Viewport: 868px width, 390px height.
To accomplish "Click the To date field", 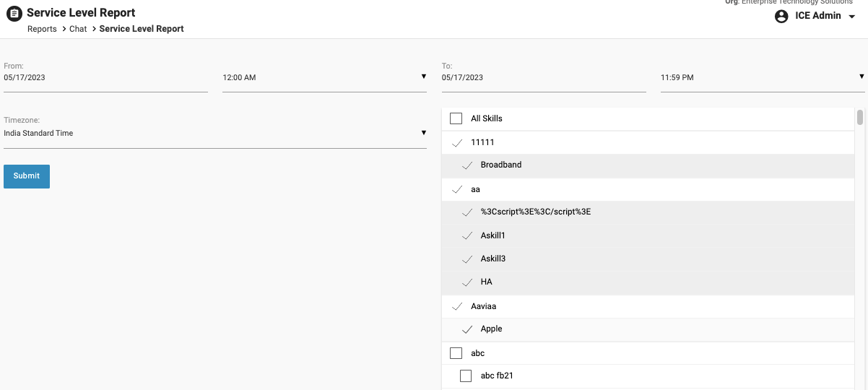I will pos(543,77).
